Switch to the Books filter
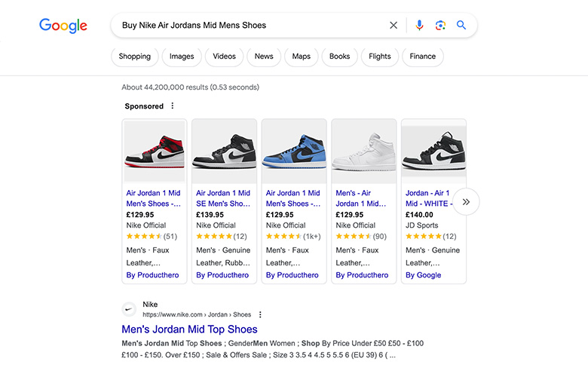This screenshot has height=377, width=588. coord(339,57)
